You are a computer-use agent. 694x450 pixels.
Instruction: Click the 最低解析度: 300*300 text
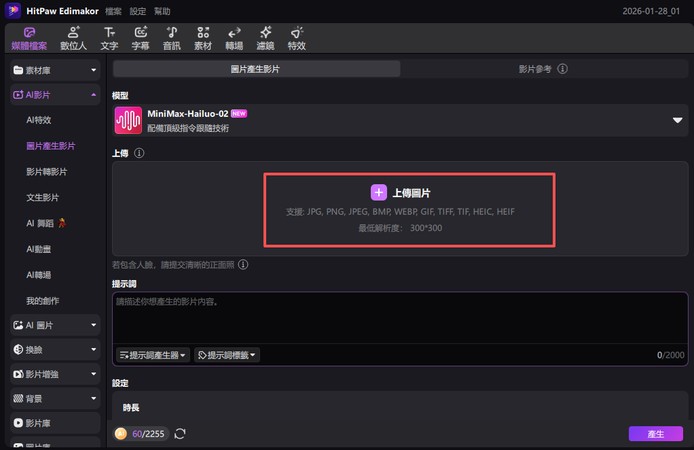(x=400, y=228)
